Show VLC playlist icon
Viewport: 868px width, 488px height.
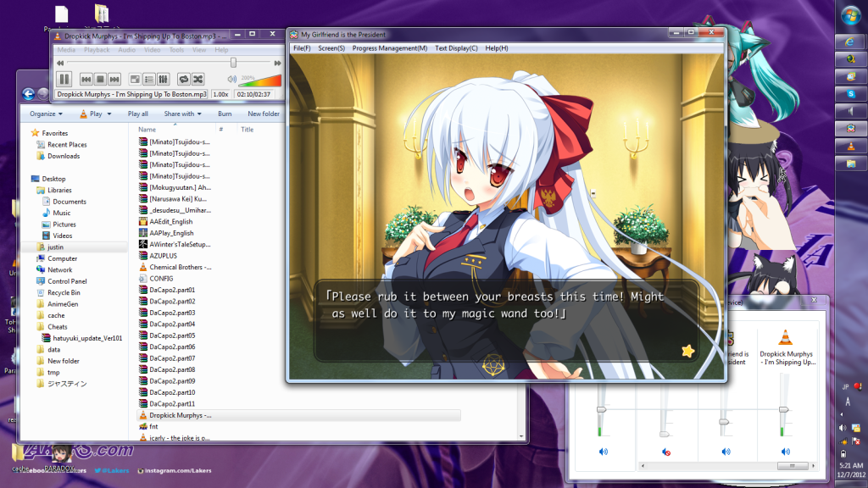point(149,79)
